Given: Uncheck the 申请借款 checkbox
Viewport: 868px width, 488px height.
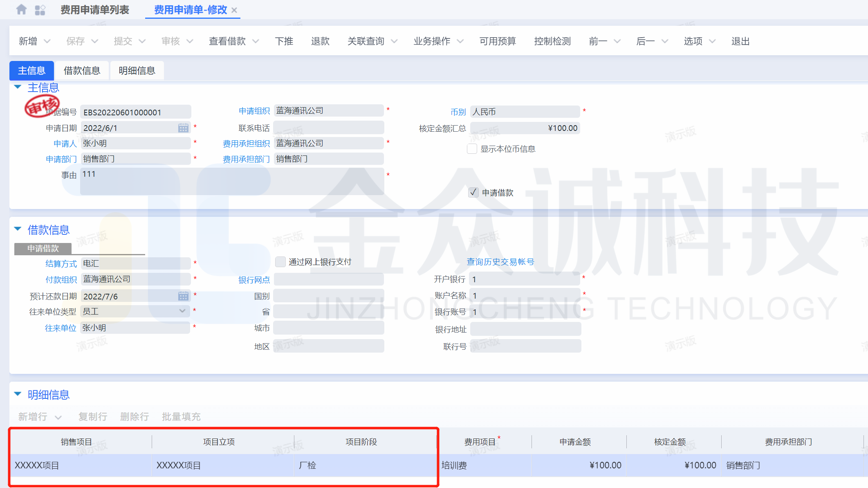Looking at the screenshot, I should pos(473,192).
